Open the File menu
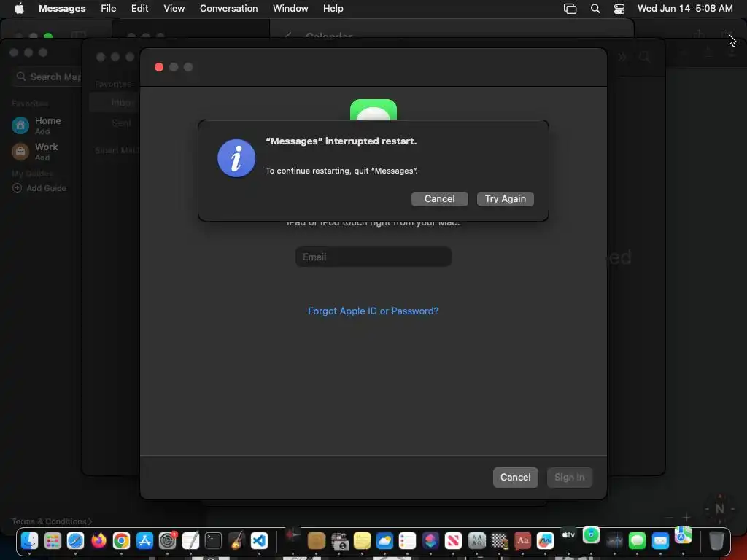Image resolution: width=747 pixels, height=560 pixels. pyautogui.click(x=108, y=9)
